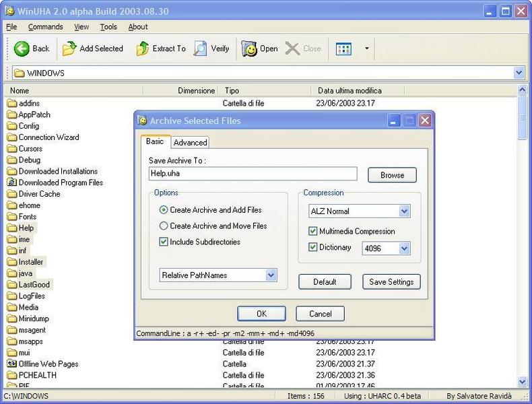Click the Open smiley archive icon
The height and width of the screenshot is (404, 532).
pos(249,49)
